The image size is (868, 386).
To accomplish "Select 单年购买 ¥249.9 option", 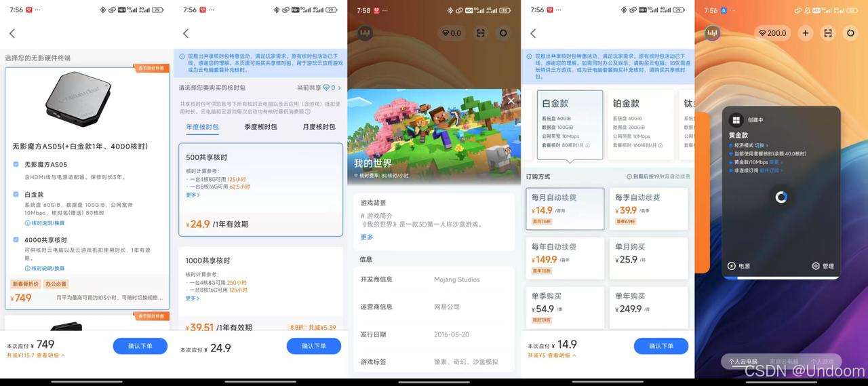I will (x=649, y=307).
